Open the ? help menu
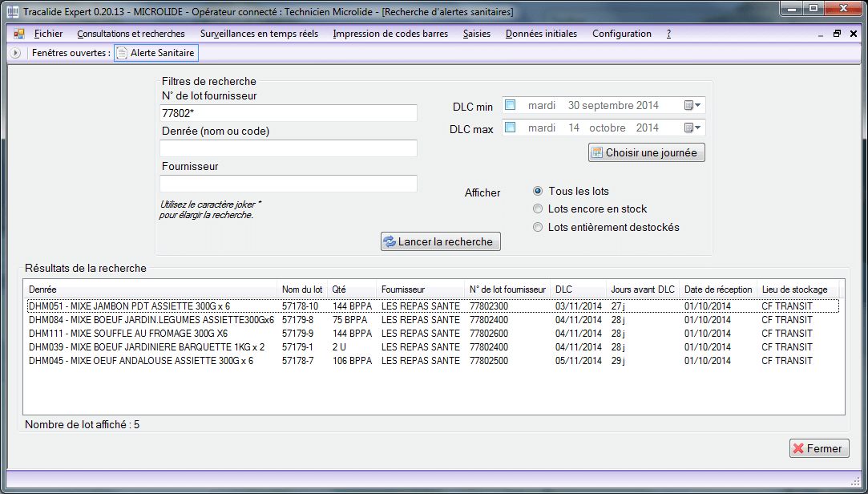 coord(668,34)
